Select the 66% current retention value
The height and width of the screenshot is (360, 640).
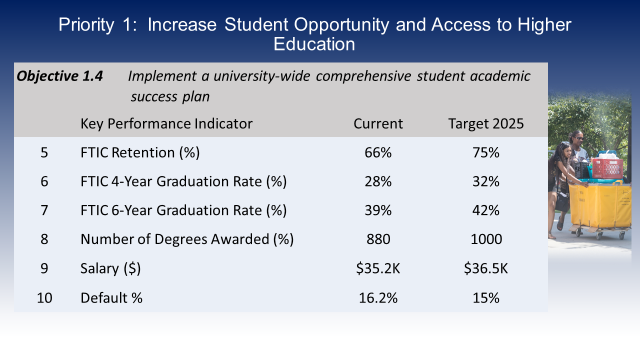(x=378, y=153)
